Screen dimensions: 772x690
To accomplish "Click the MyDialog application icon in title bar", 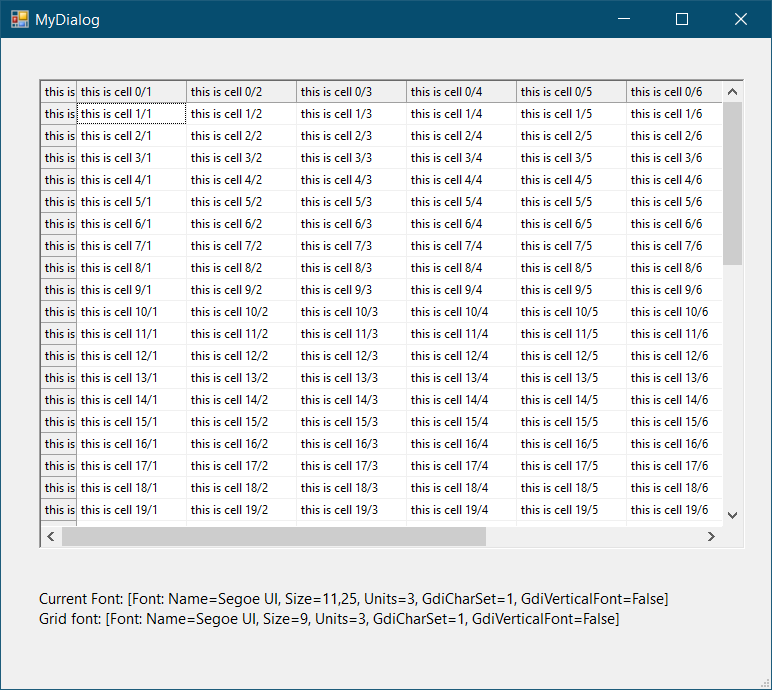I will 20,19.
